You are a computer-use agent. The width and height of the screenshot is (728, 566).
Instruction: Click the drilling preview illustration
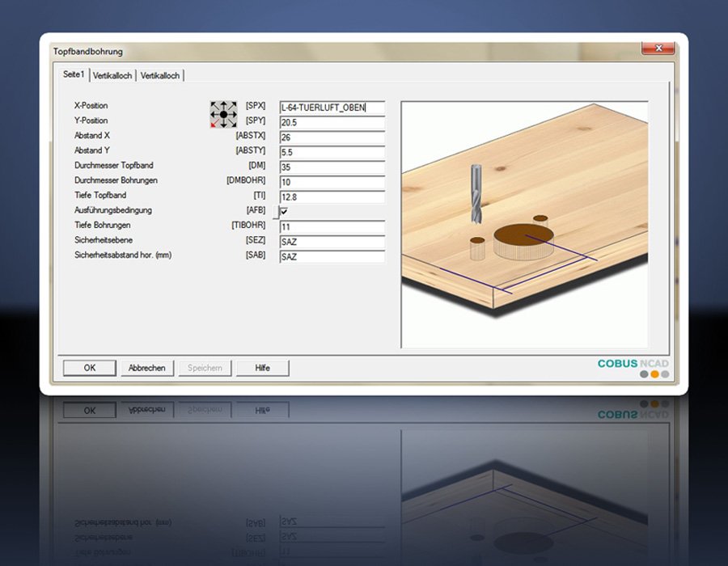[x=524, y=225]
